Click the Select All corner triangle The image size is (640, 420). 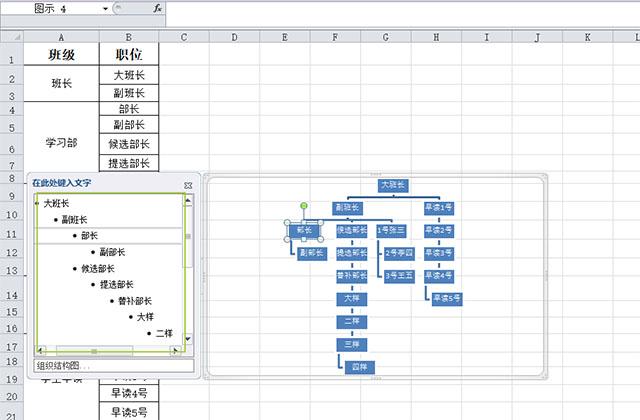pyautogui.click(x=12, y=38)
